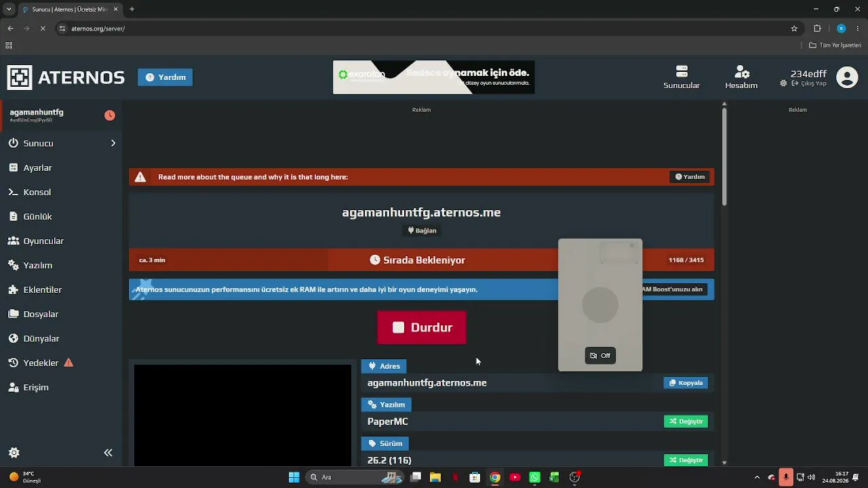Click the PaperMC software name
Screen dimensions: 868x488
pos(388,422)
